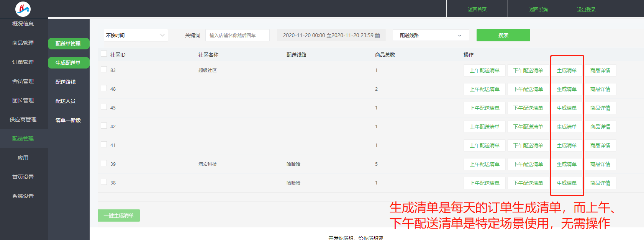The width and height of the screenshot is (644, 240).
Task: Check the box for community 45
Action: pyautogui.click(x=104, y=107)
